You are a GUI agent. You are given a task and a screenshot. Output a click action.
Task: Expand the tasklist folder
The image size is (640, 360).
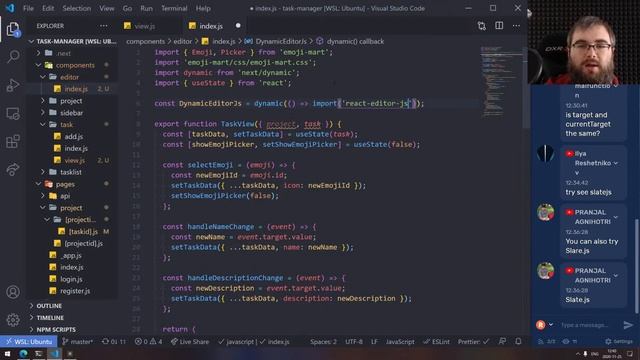(71, 172)
